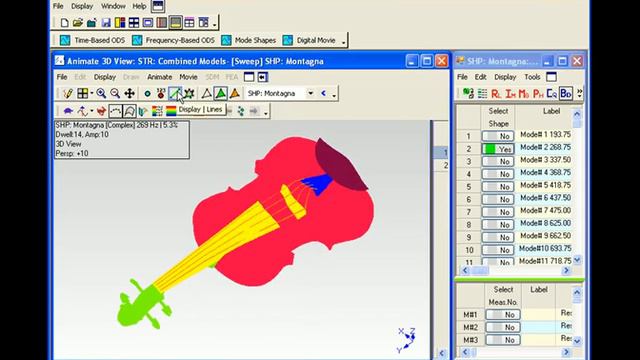This screenshot has height=360, width=640.
Task: Click the Save floppy disk icon
Action: [106, 22]
